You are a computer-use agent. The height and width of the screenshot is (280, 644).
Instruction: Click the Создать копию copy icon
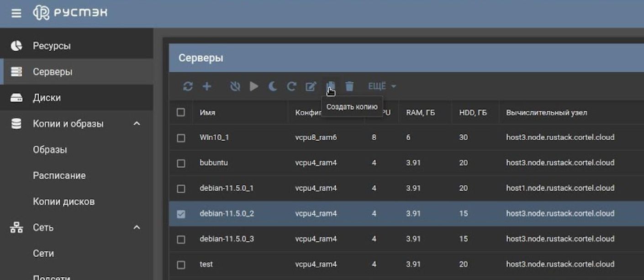(x=331, y=86)
